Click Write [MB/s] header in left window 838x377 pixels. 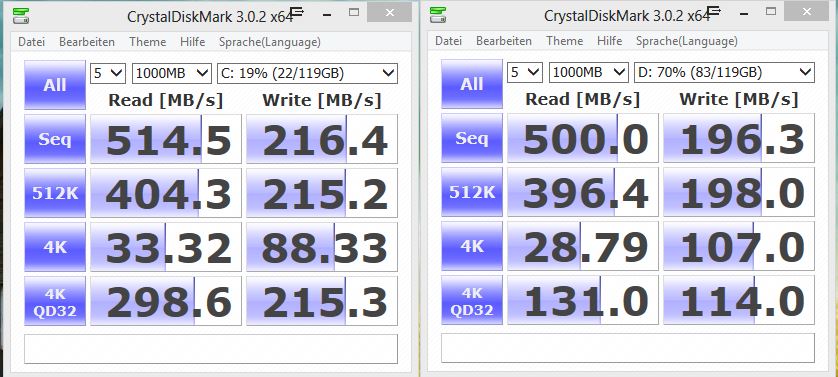(x=322, y=100)
